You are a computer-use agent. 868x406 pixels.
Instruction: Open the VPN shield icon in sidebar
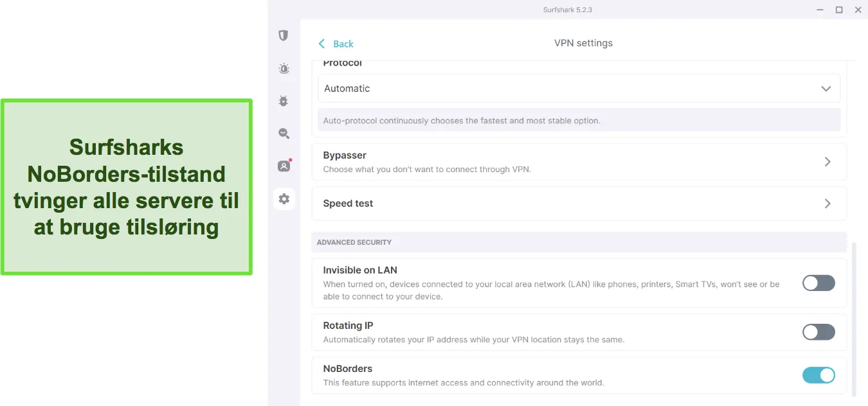click(284, 35)
